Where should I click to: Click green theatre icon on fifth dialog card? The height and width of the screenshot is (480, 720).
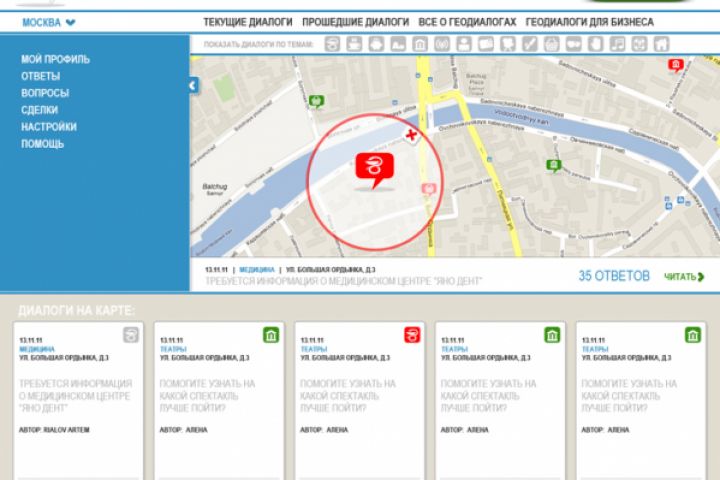coord(692,335)
